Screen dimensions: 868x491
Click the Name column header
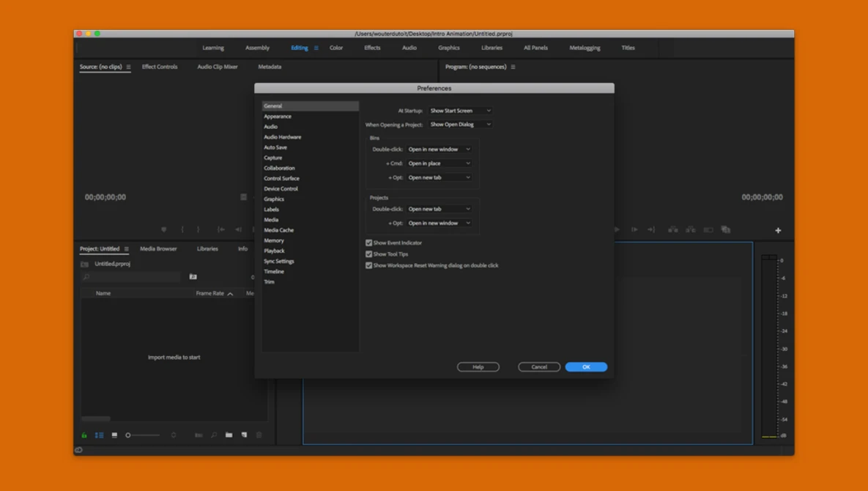(103, 293)
